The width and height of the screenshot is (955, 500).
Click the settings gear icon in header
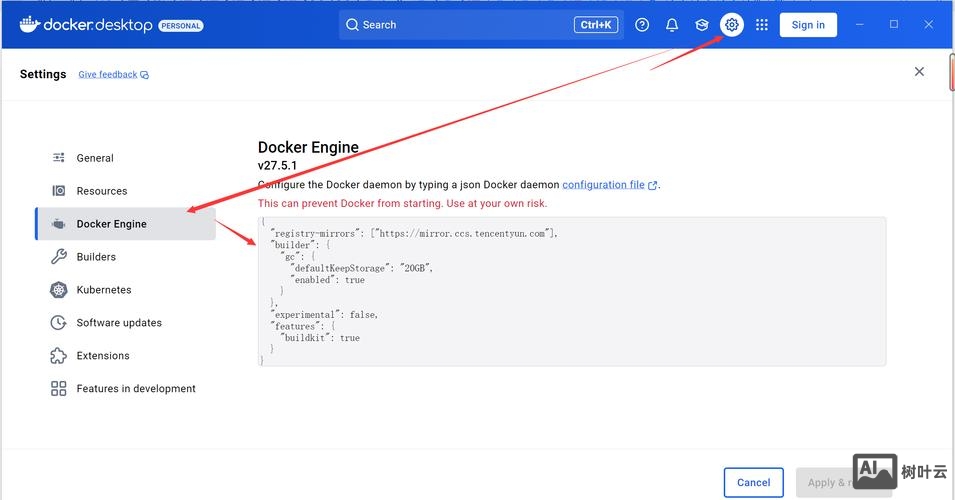point(732,25)
